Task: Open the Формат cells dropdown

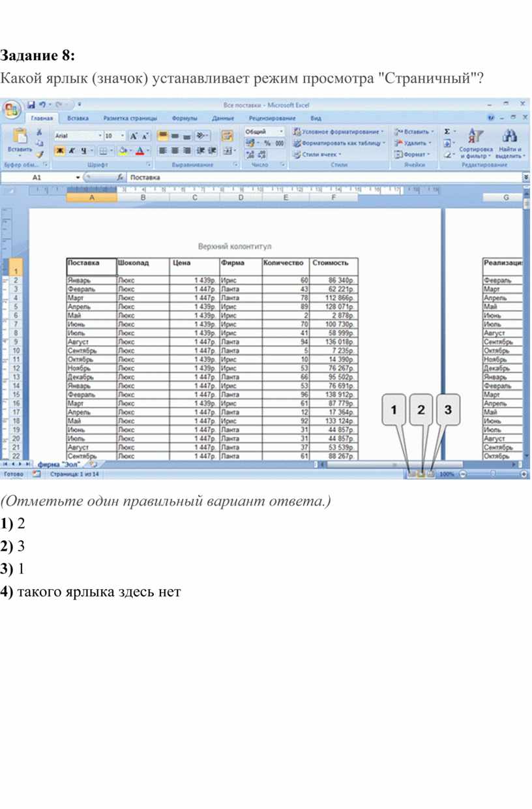Action: tap(412, 155)
